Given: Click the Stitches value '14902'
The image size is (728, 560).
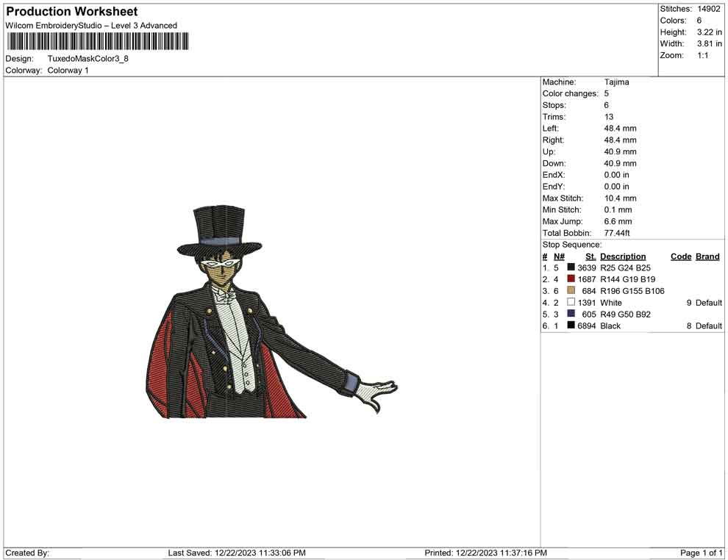Looking at the screenshot, I should pyautogui.click(x=708, y=9).
